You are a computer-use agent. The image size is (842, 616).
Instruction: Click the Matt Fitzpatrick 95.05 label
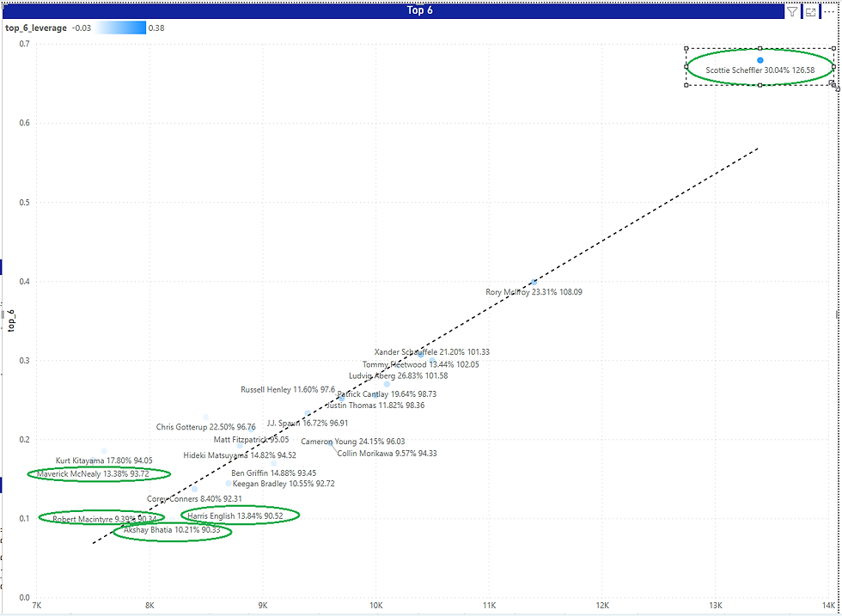(251, 440)
